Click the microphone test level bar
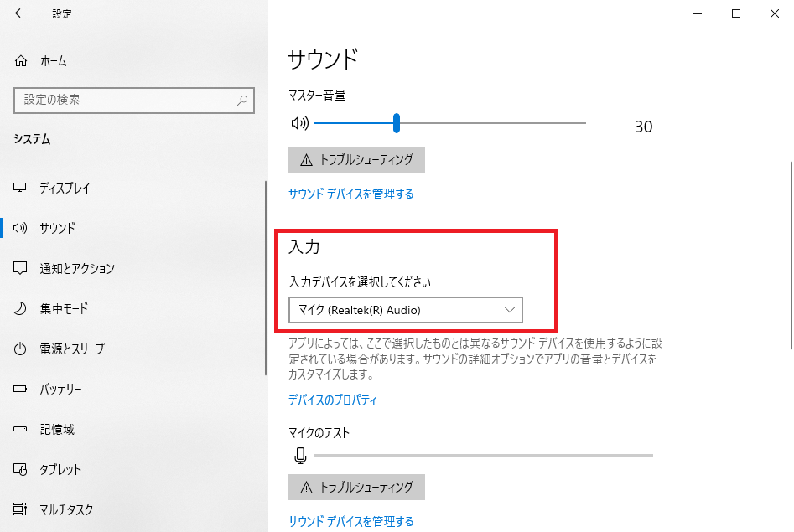This screenshot has height=532, width=794. click(x=483, y=456)
